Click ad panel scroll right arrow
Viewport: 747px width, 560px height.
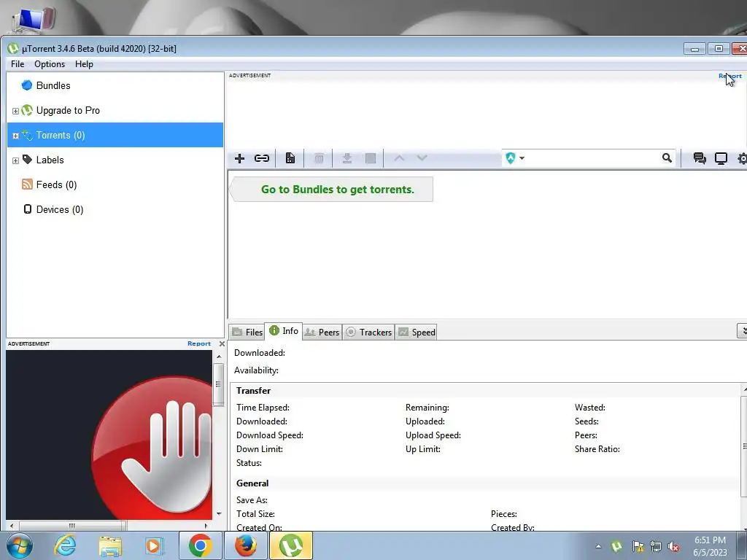click(206, 526)
